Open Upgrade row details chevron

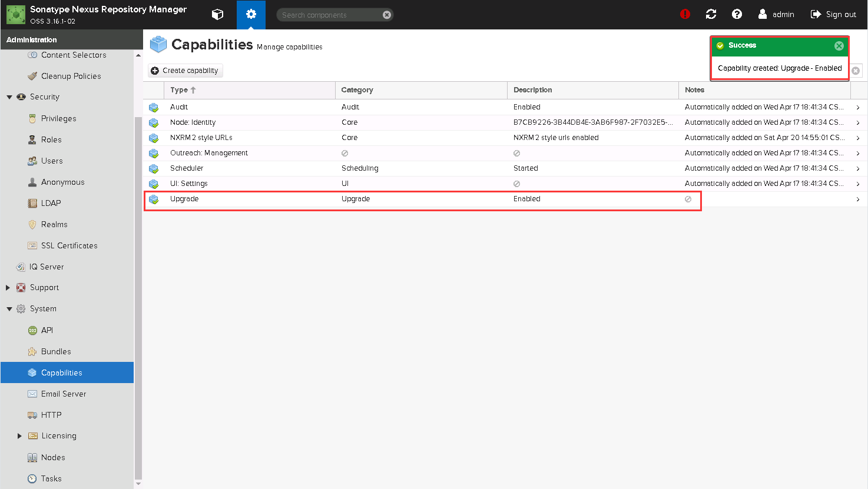[x=858, y=199]
